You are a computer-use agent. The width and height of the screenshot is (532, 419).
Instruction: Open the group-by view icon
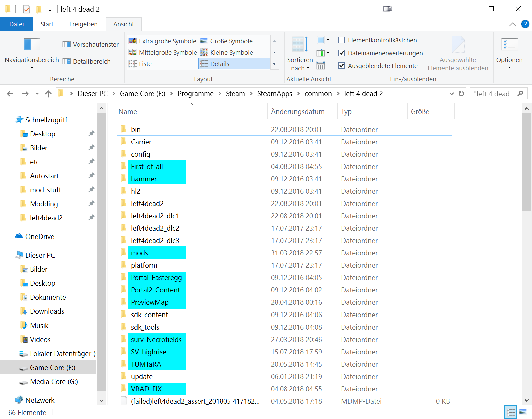pos(323,40)
